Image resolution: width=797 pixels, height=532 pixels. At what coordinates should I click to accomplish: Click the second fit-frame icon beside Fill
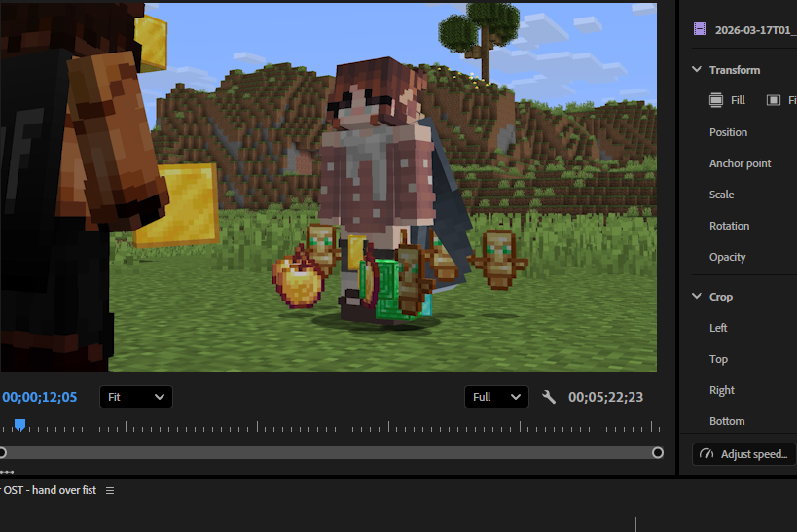click(x=773, y=100)
